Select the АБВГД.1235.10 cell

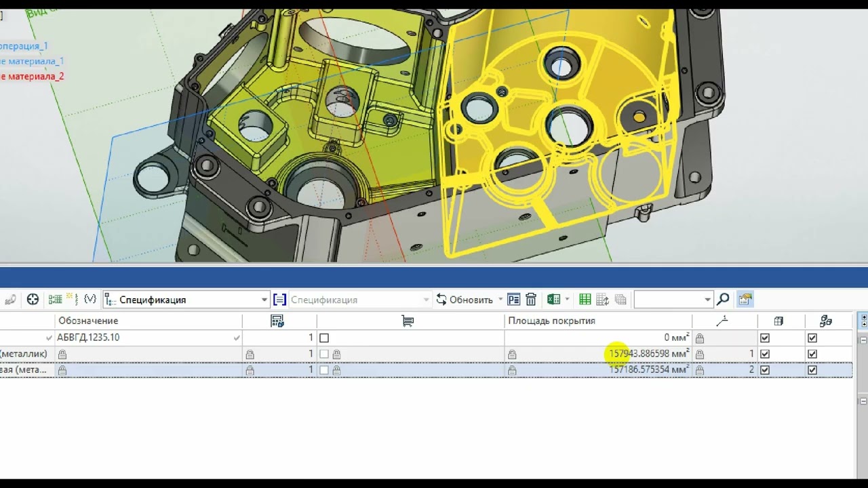[148, 338]
